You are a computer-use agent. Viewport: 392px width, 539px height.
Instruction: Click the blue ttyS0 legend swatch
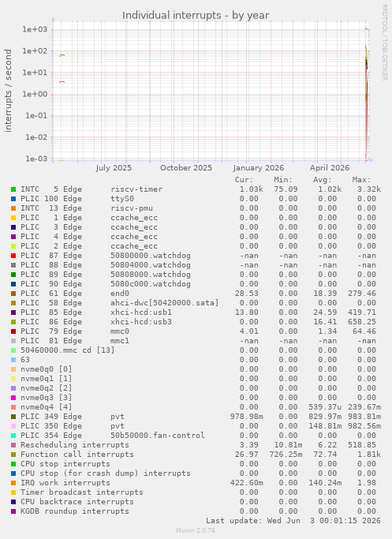coord(13,199)
